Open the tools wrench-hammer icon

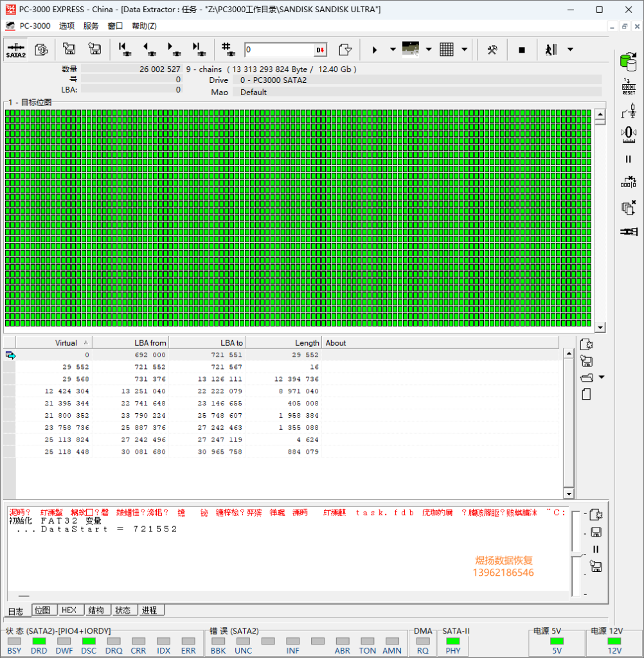click(x=492, y=50)
